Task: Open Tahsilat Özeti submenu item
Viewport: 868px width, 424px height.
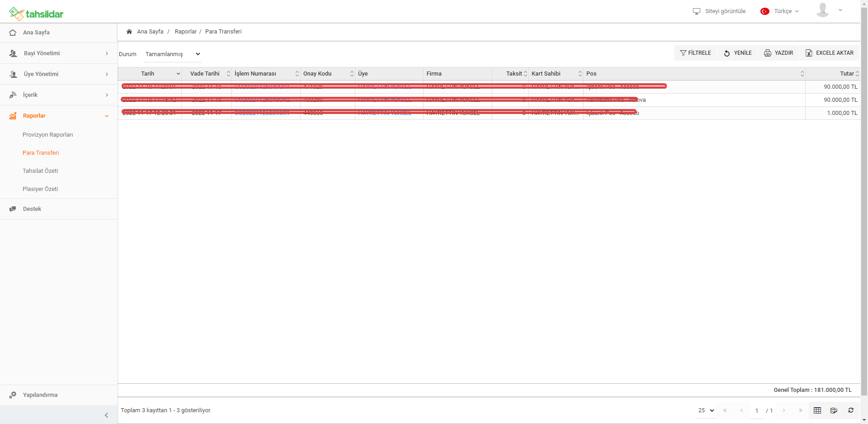Action: click(40, 171)
